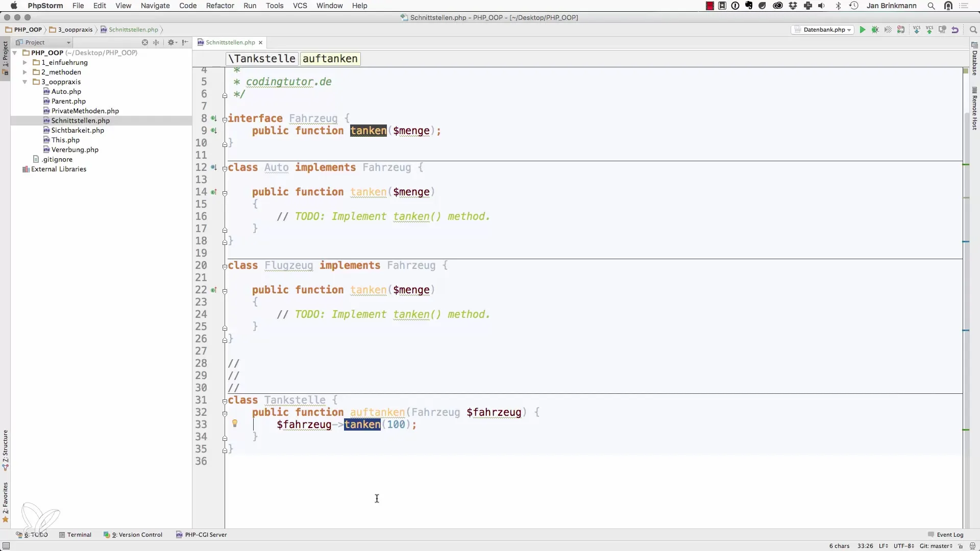Run the Datenbank.php configuration
Screen dimensions: 980x551
pos(862,30)
